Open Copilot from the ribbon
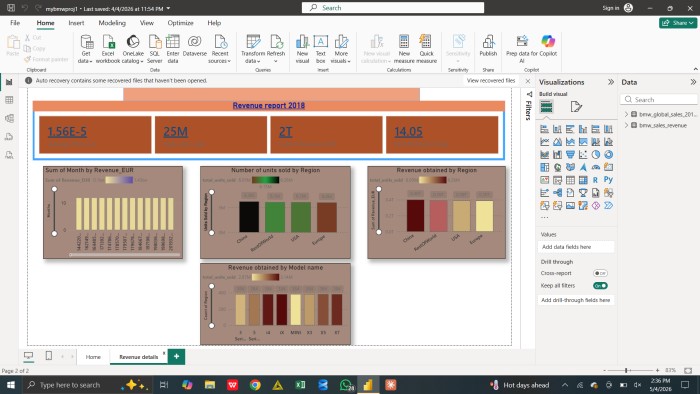Screen dimensions: 700x394 click(x=548, y=46)
